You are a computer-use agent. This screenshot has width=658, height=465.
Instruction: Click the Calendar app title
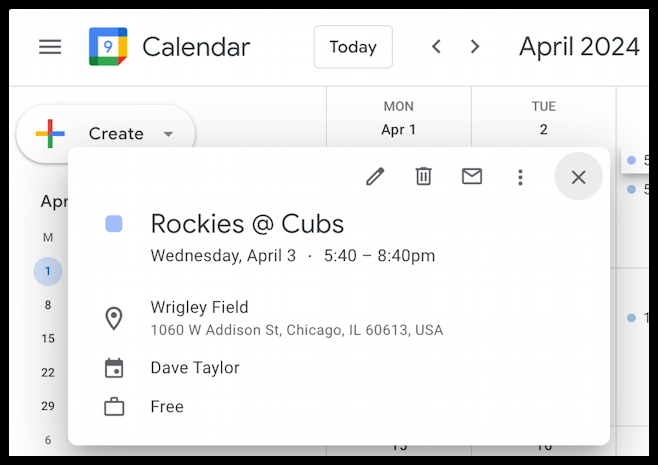coord(196,47)
